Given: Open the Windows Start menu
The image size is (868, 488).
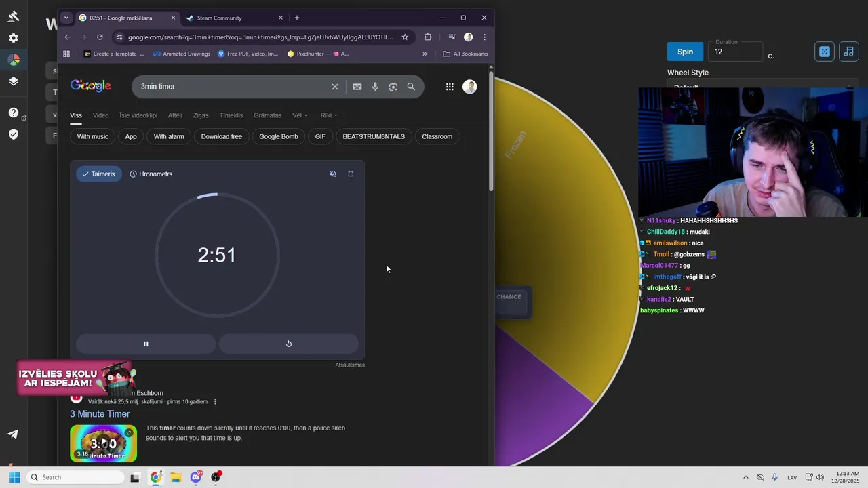Looking at the screenshot, I should pos(14,477).
